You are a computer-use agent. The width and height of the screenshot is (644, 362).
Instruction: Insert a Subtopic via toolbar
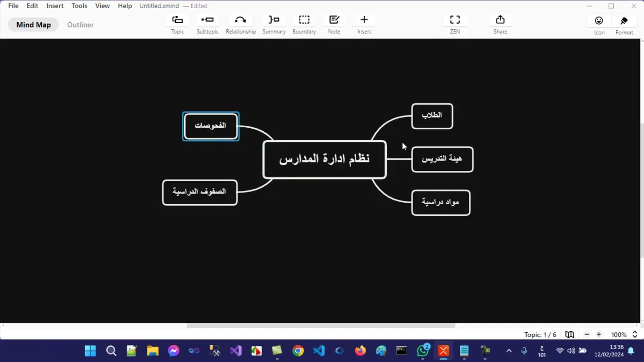click(x=207, y=25)
